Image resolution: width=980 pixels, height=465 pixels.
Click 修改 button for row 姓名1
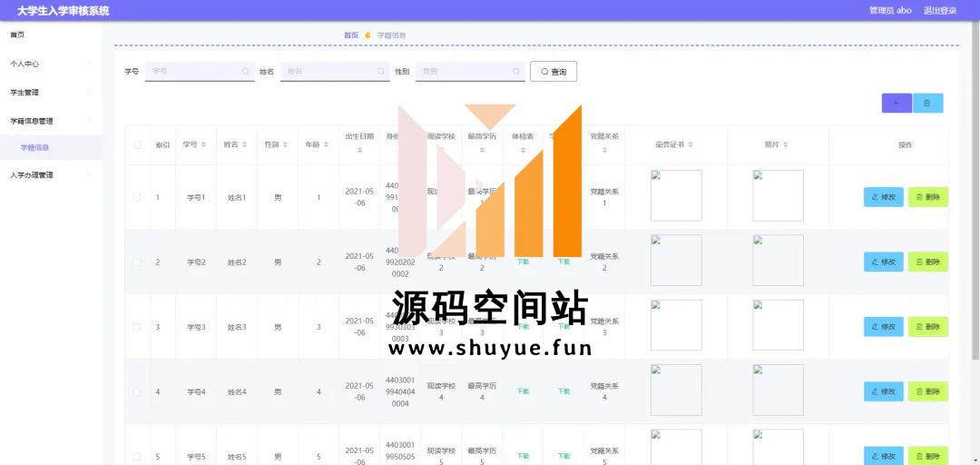[x=883, y=197]
